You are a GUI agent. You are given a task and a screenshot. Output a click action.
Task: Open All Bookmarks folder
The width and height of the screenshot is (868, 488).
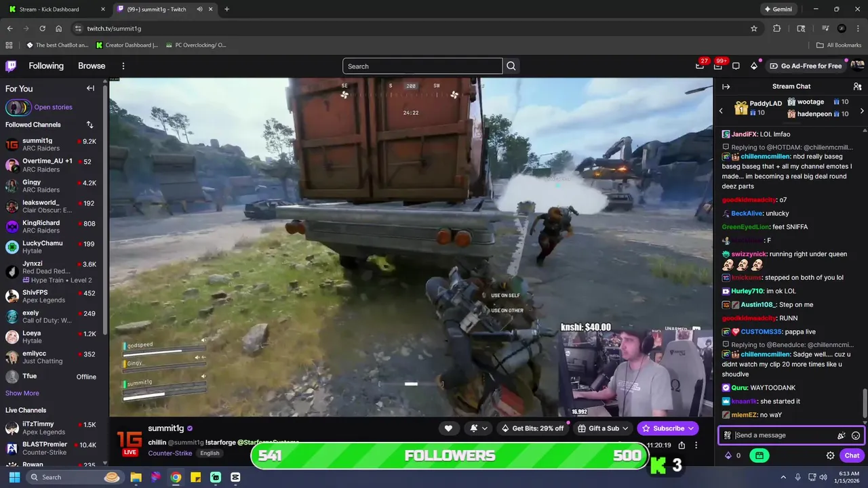coord(839,45)
